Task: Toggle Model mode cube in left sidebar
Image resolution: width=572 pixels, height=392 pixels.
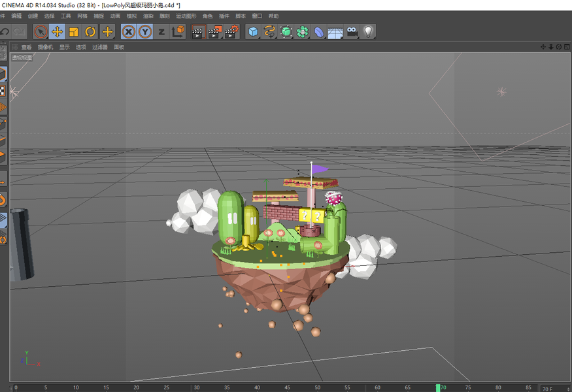Action: (3, 74)
